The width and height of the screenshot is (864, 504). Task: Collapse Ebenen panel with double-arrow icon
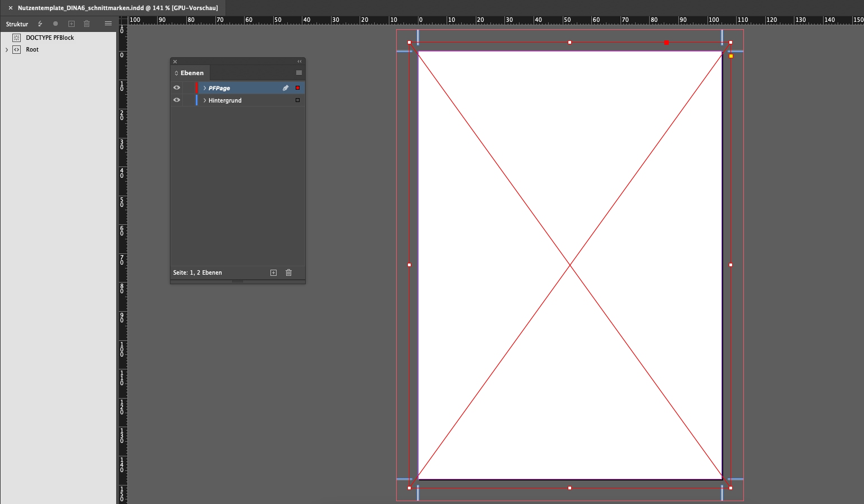299,62
